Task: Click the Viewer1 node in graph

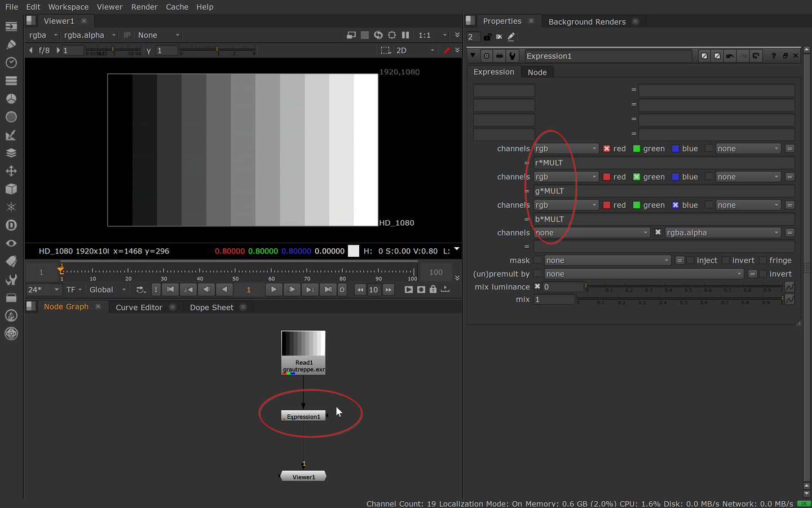Action: click(x=303, y=477)
